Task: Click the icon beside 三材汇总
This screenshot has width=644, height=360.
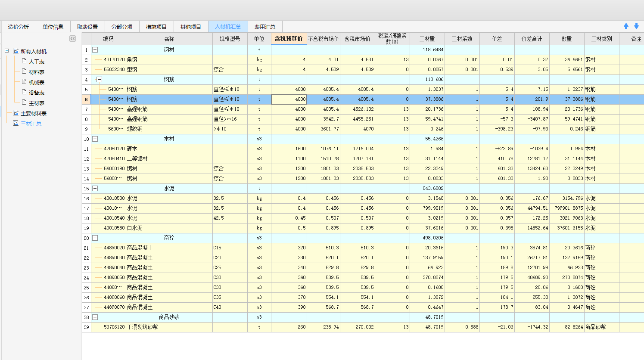Action: pos(16,123)
